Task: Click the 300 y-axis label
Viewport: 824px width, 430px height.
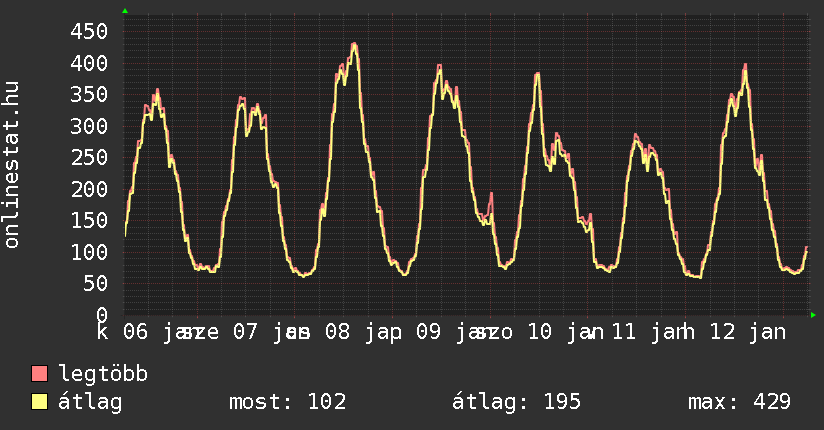Action: (x=88, y=126)
